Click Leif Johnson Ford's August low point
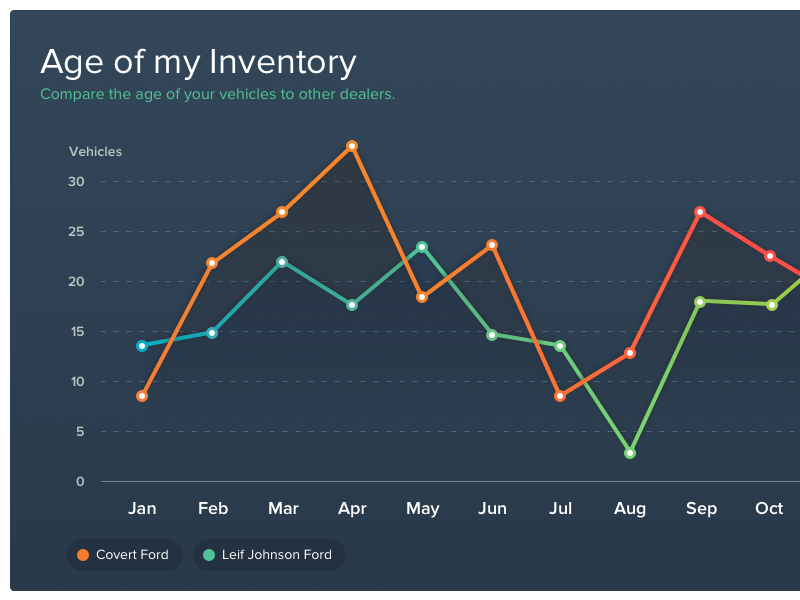800x600 pixels. [630, 453]
